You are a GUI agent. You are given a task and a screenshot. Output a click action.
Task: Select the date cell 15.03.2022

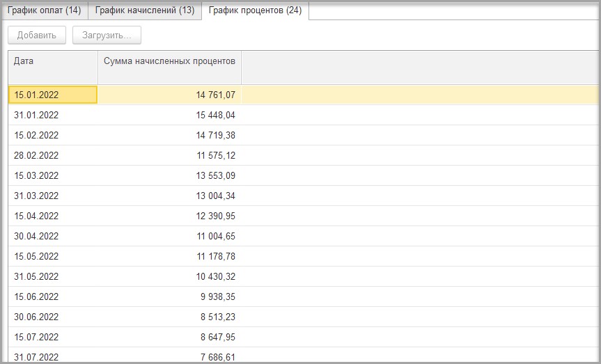tap(53, 175)
